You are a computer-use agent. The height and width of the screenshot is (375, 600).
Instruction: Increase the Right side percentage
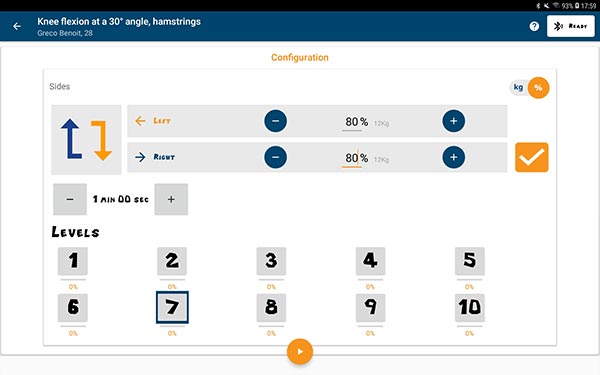click(x=453, y=157)
